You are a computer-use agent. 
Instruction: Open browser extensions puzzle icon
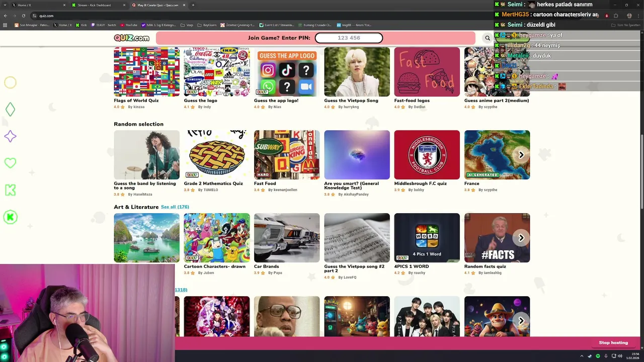tap(615, 16)
